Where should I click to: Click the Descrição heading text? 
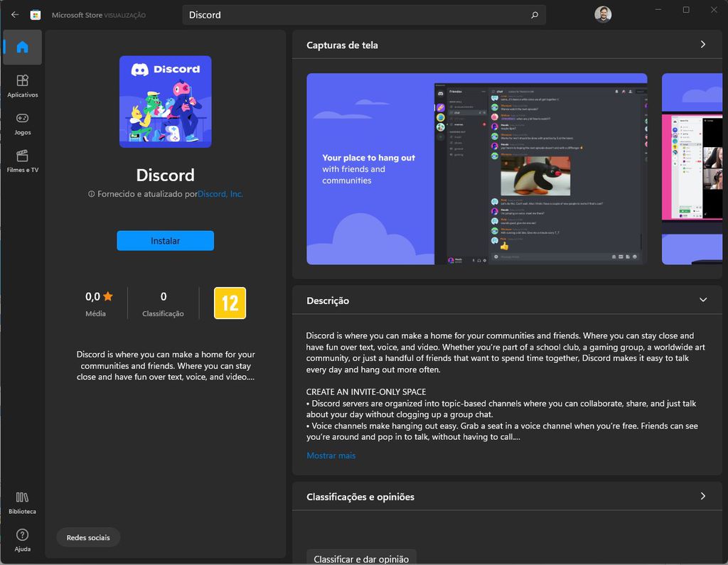pyautogui.click(x=328, y=301)
